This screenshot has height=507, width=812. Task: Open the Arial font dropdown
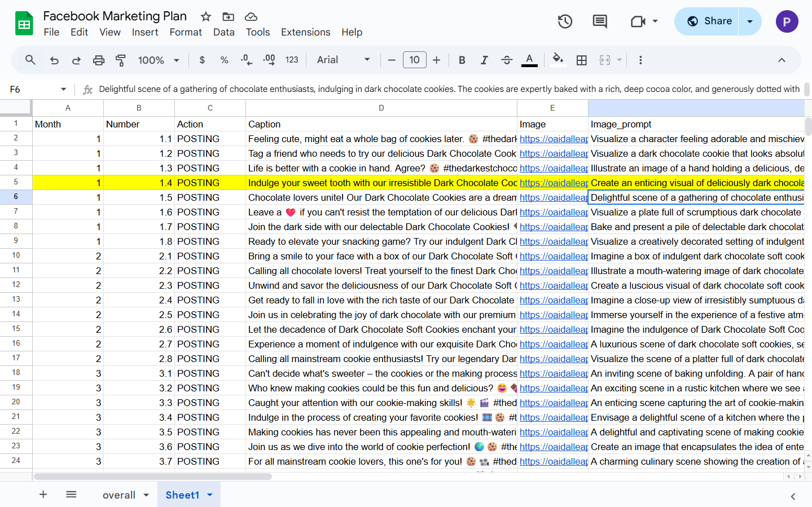click(344, 60)
